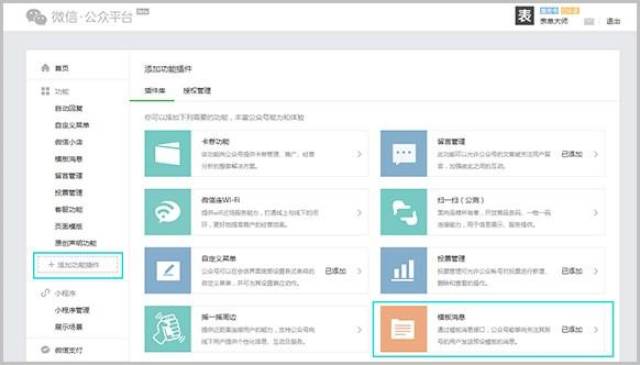Image resolution: width=640 pixels, height=365 pixels.
Task: Expand the 卡券功能 card arrow
Action: point(359,154)
